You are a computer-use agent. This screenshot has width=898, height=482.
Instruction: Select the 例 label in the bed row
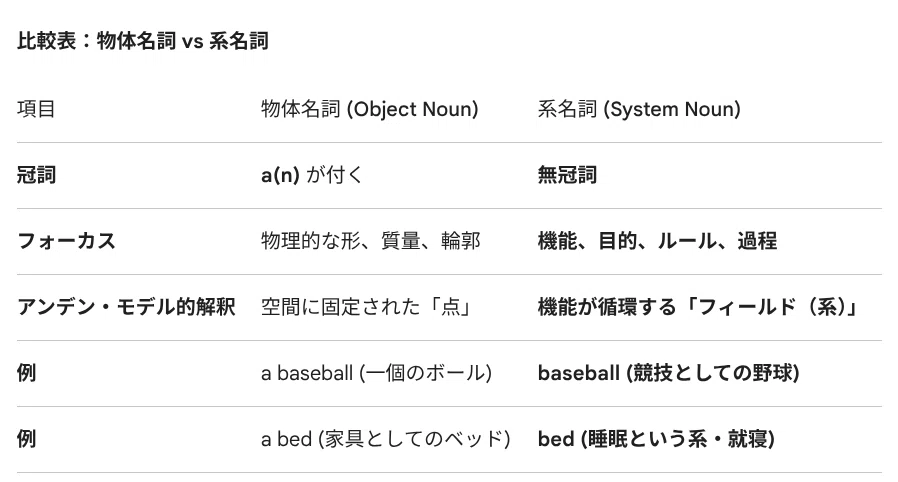pyautogui.click(x=26, y=440)
